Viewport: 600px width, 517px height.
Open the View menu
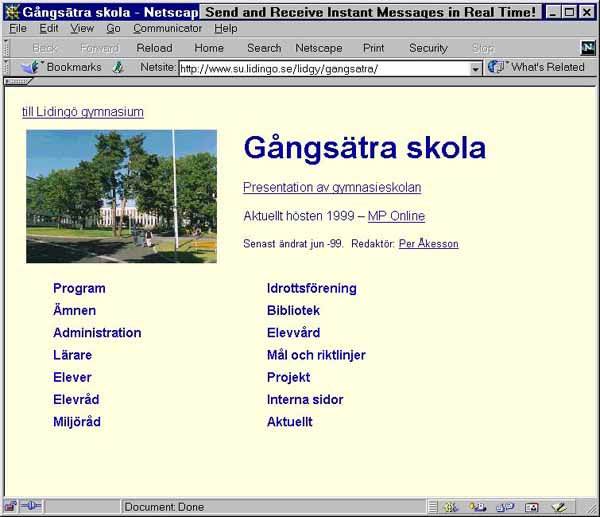(82, 29)
